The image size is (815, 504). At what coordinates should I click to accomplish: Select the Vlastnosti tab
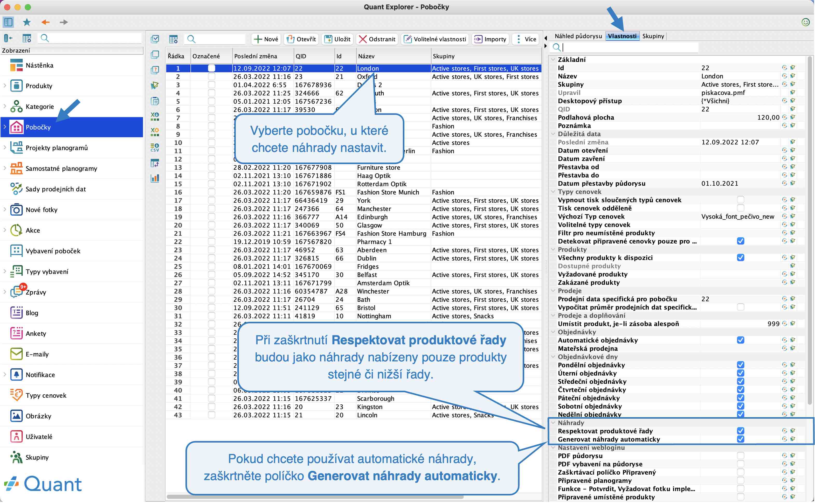[622, 36]
